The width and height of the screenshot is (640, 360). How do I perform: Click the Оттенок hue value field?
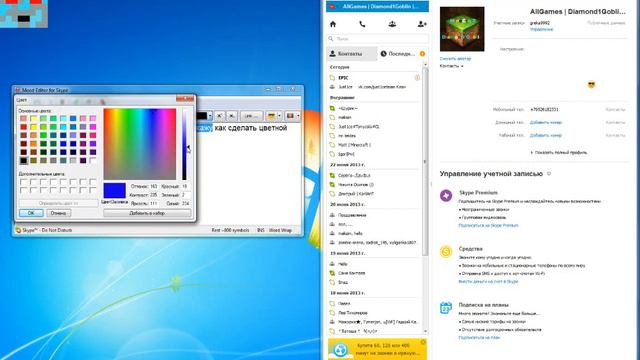[153, 186]
